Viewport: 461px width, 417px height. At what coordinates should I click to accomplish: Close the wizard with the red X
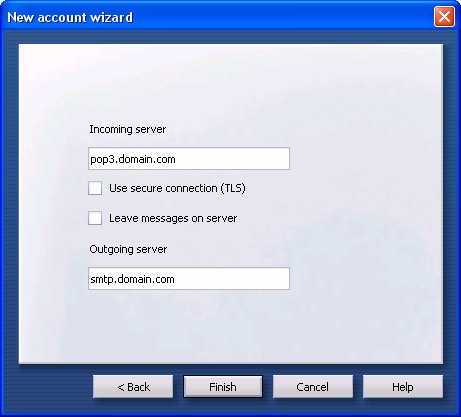[444, 16]
